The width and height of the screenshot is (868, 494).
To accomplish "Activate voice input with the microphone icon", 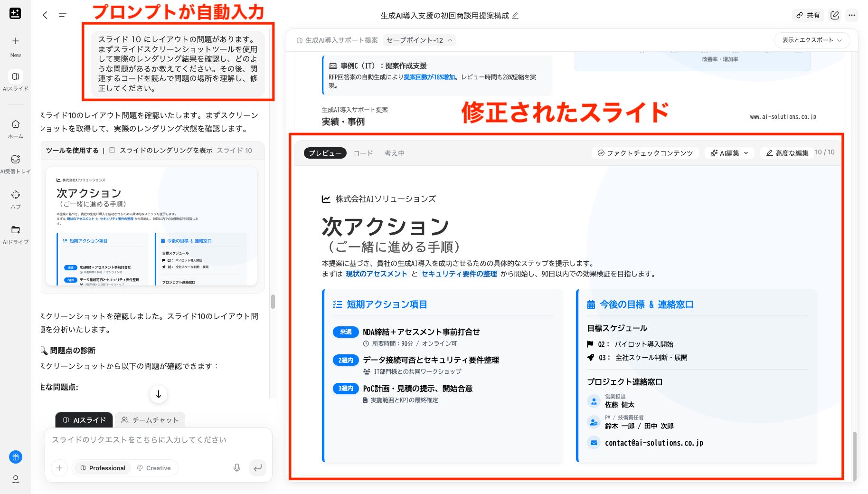I will coord(236,467).
